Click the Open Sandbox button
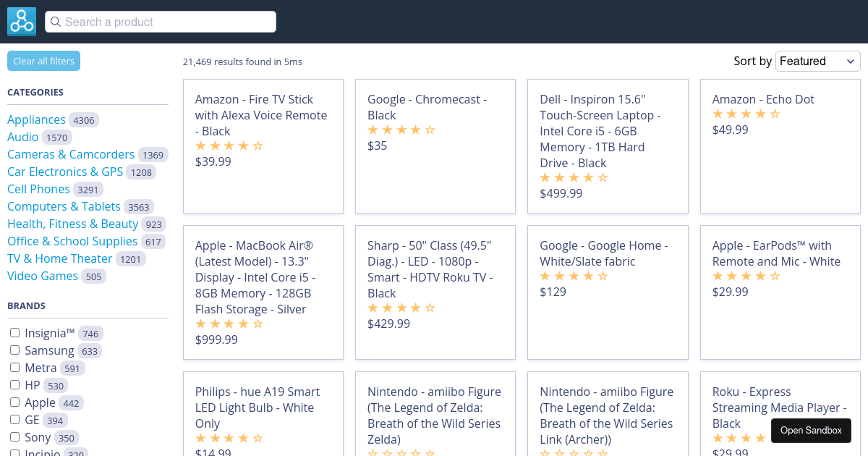This screenshot has width=868, height=456. point(811,431)
